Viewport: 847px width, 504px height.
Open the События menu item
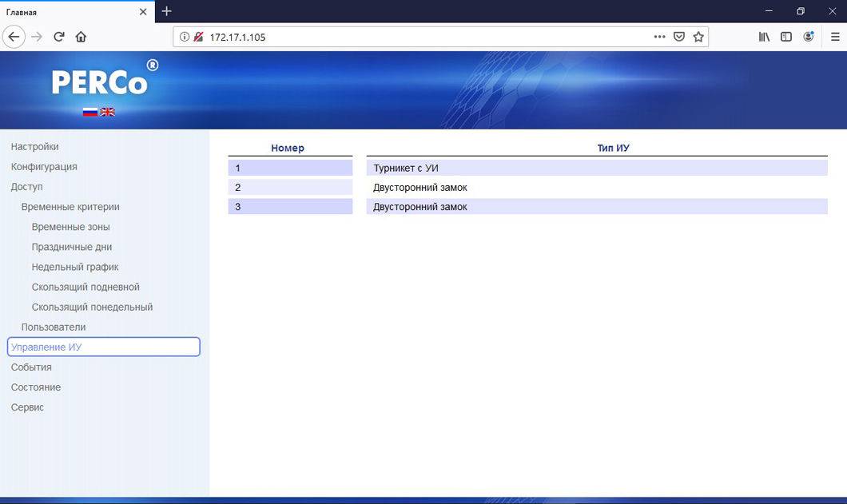[31, 367]
